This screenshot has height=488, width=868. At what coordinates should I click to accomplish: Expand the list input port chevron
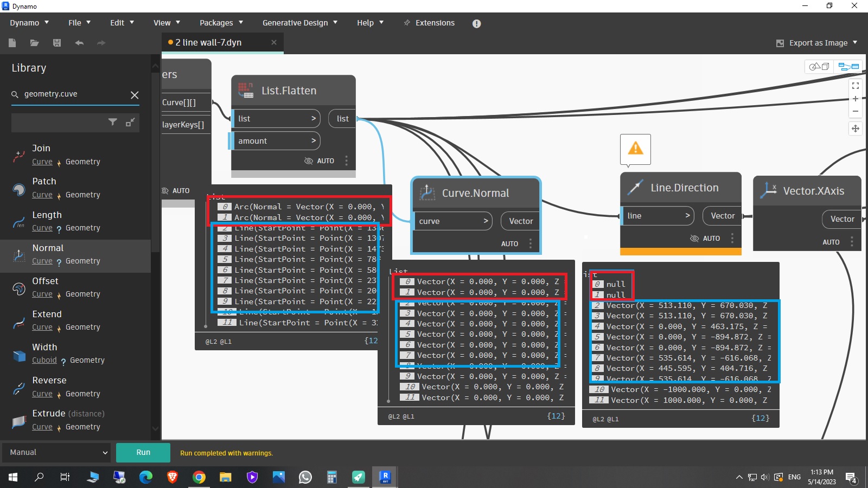(314, 119)
